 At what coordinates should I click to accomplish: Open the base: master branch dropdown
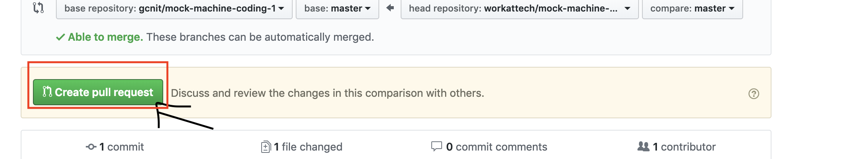click(337, 8)
